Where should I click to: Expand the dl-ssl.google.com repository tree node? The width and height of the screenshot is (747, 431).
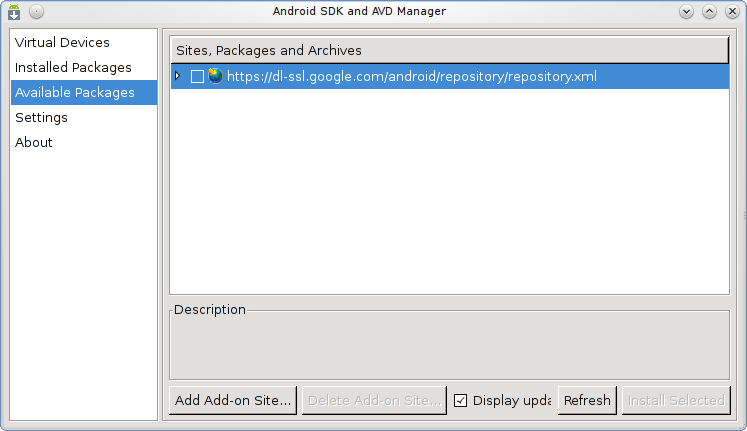click(x=178, y=76)
